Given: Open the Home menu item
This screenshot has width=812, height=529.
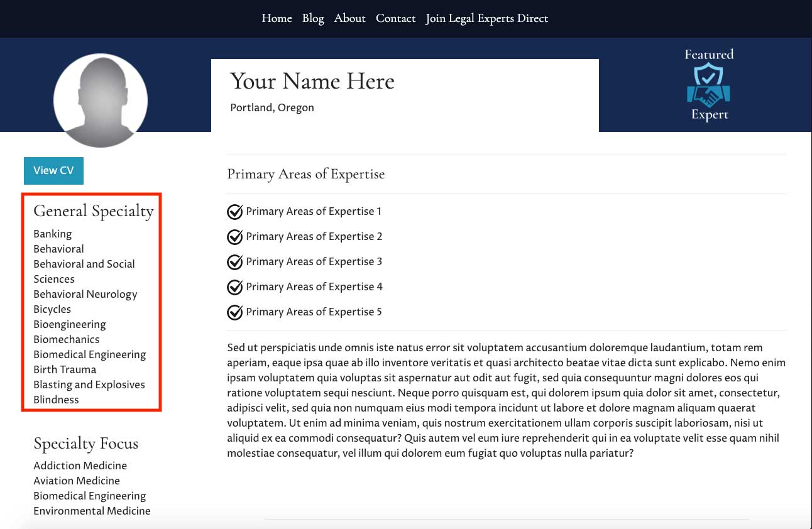Looking at the screenshot, I should (277, 18).
